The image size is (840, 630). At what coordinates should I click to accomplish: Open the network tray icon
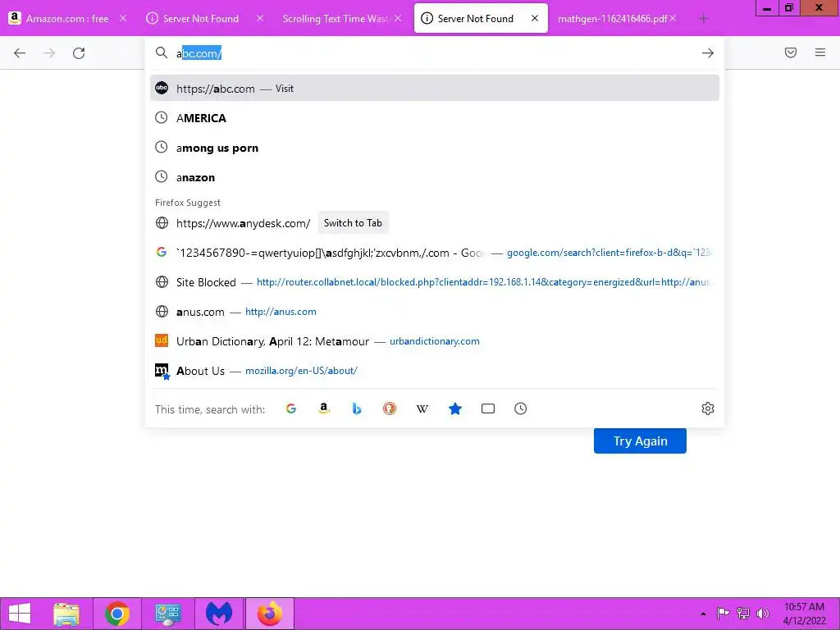click(x=743, y=614)
